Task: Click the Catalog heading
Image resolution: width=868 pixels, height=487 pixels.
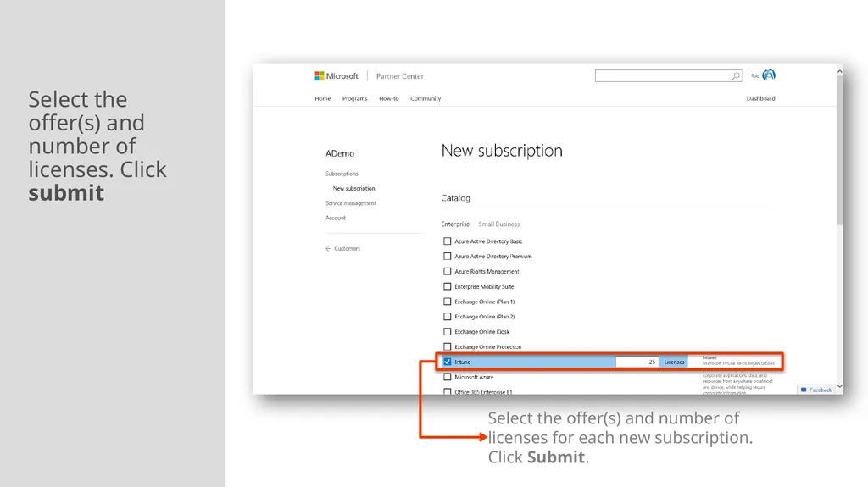Action: click(x=455, y=197)
